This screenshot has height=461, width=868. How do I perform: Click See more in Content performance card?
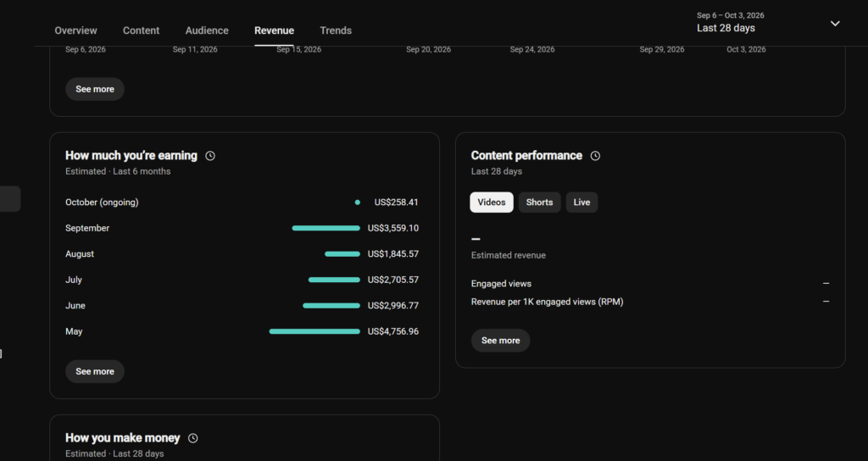[x=500, y=341]
